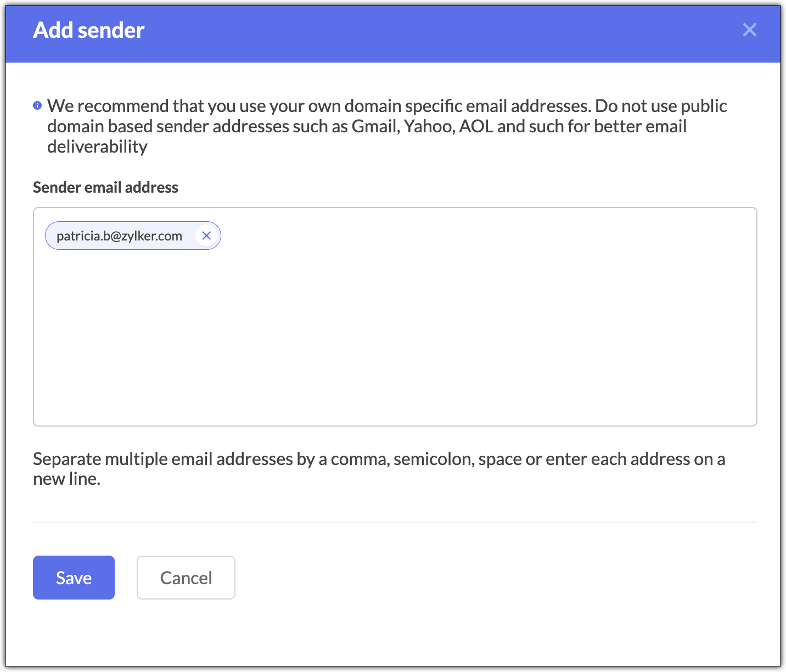Click the horizontal divider above Save

click(x=395, y=522)
